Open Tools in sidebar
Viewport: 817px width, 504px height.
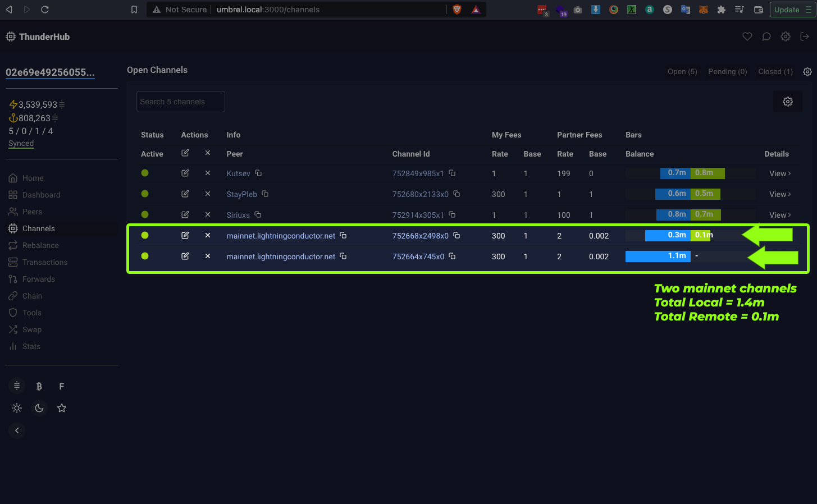25,313
